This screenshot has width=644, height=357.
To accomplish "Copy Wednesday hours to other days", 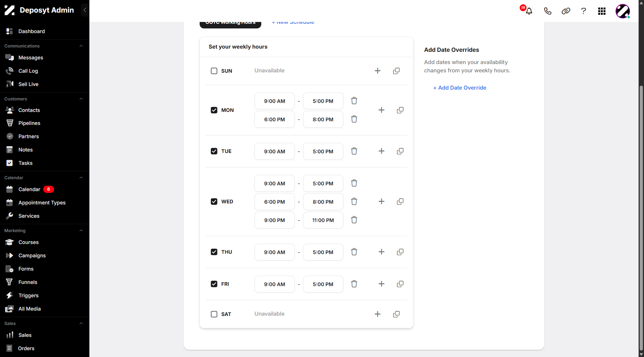I will click(x=400, y=202).
